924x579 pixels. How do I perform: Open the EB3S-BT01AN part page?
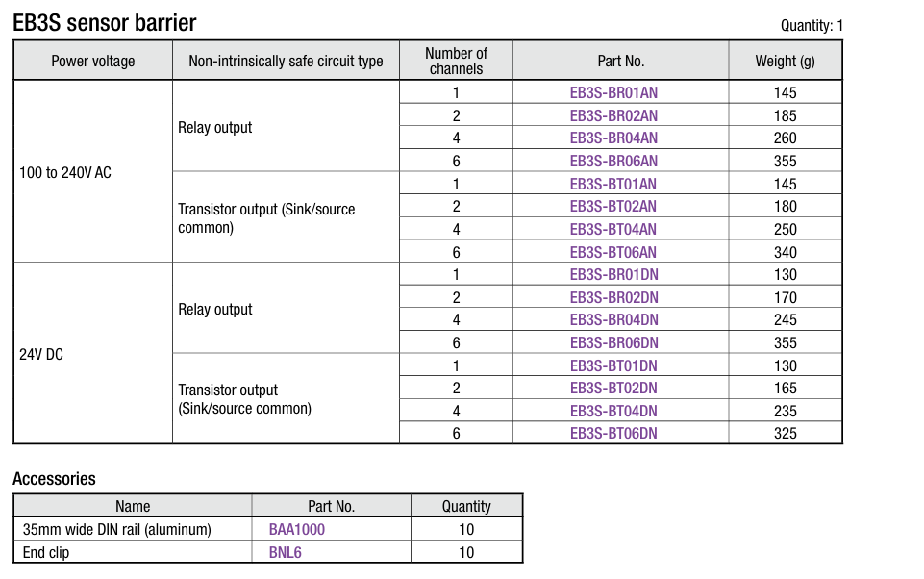pyautogui.click(x=613, y=184)
